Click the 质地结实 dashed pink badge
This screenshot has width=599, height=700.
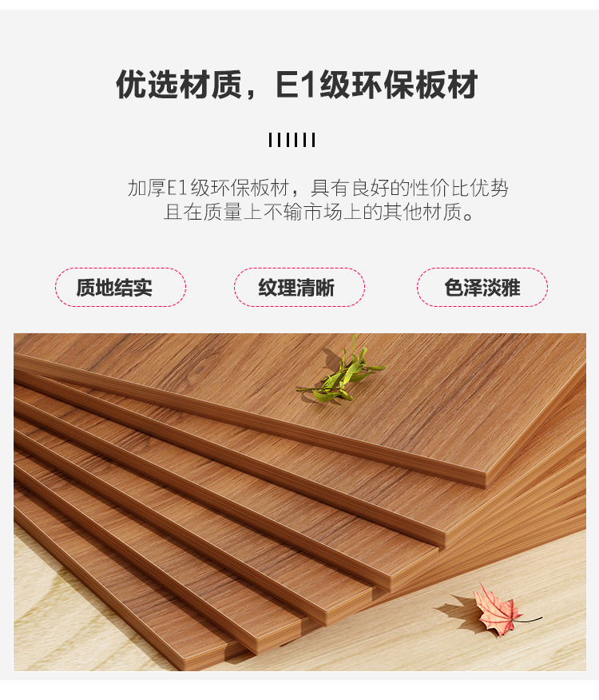121,287
